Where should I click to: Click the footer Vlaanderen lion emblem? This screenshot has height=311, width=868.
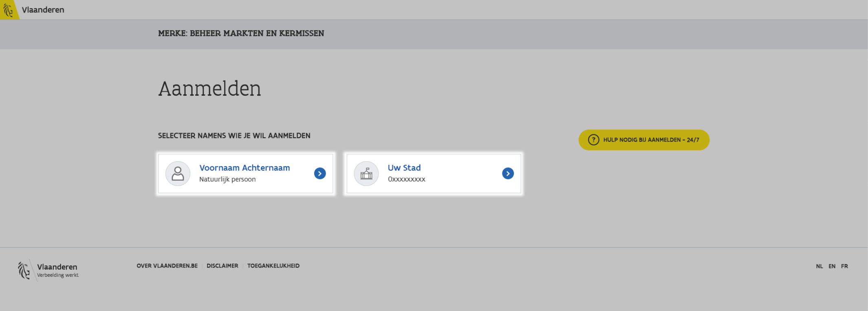24,270
